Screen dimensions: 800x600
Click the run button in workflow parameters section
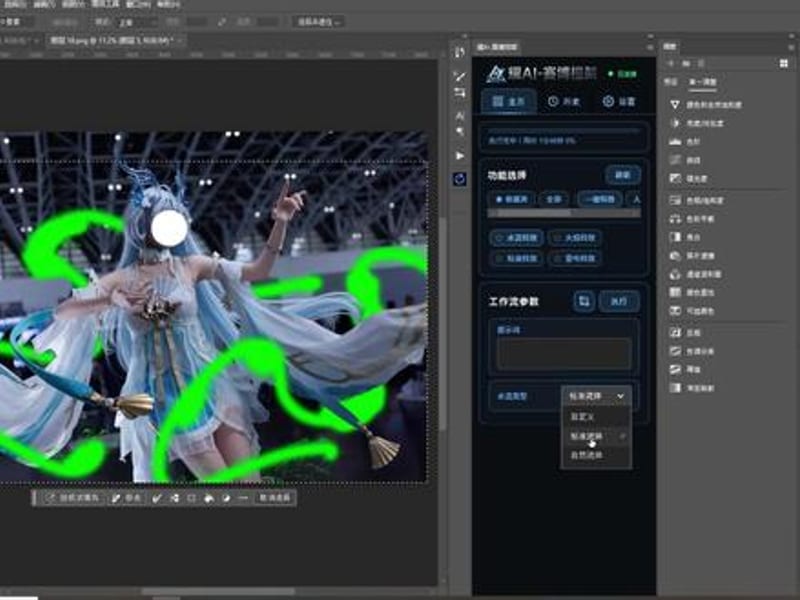619,301
